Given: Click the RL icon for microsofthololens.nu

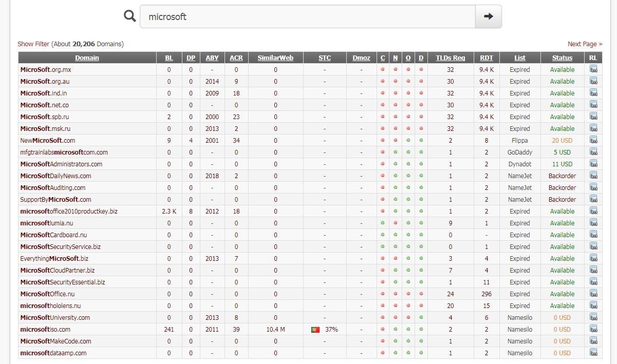Looking at the screenshot, I should pyautogui.click(x=593, y=305).
